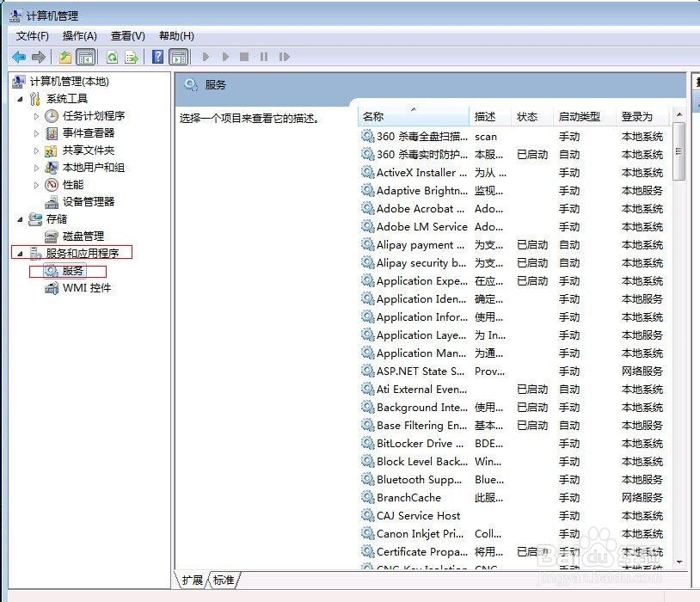
Task: Open Help via the question mark toolbar icon
Action: pos(157,57)
